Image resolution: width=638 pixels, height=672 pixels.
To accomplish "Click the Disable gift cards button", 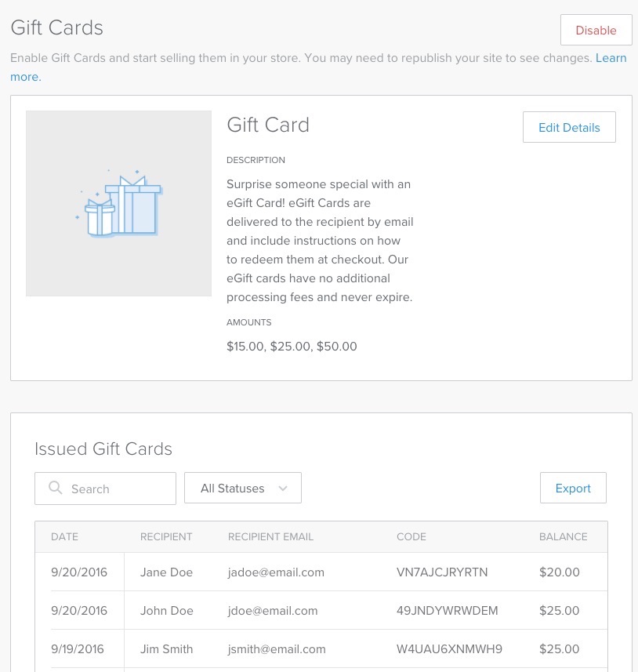I will [x=596, y=30].
